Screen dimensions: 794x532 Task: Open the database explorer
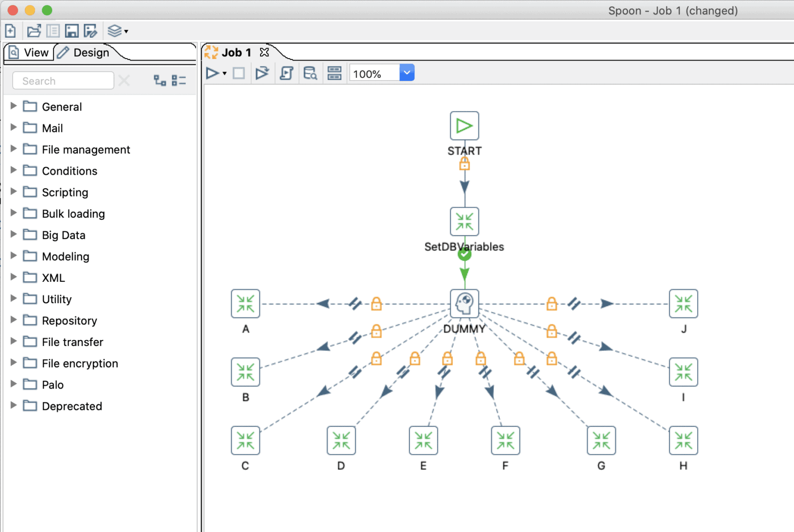click(x=310, y=72)
